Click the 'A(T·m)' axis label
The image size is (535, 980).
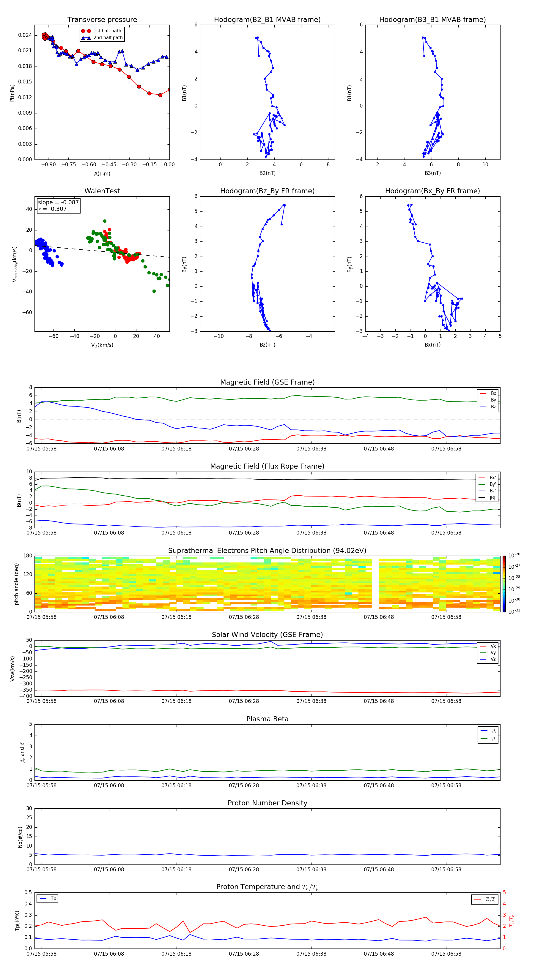(102, 173)
